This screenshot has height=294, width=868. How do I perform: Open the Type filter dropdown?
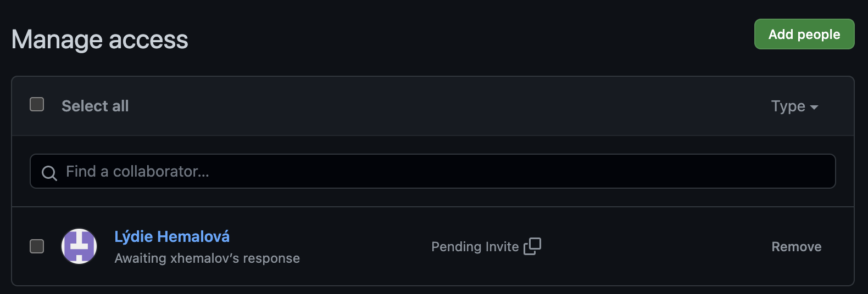[x=794, y=106]
